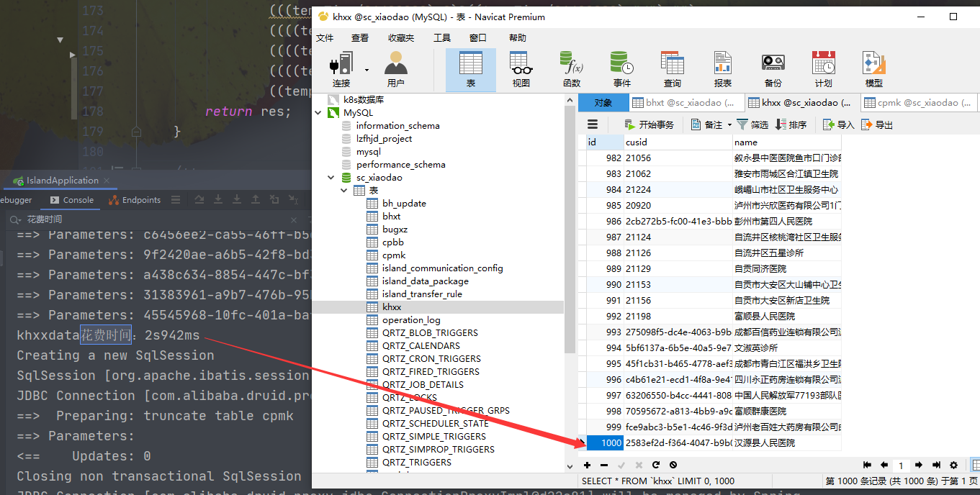
Task: Click the 备注 button
Action: click(706, 124)
